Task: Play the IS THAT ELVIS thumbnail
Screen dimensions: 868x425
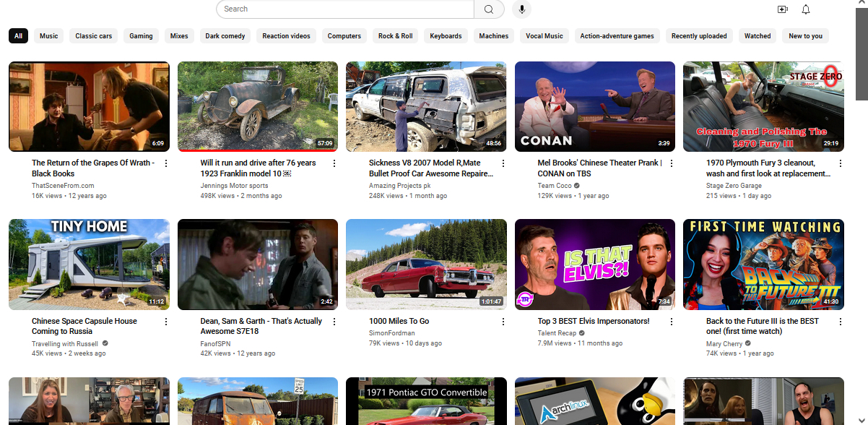Action: [x=595, y=265]
